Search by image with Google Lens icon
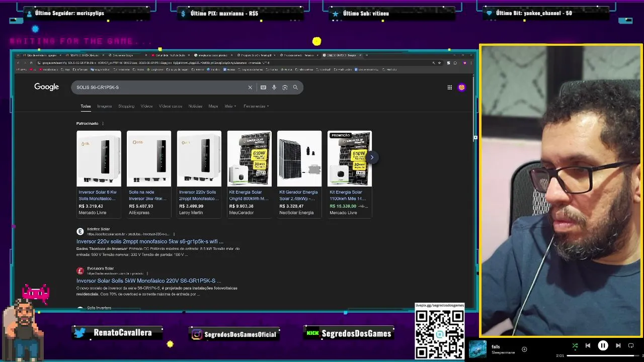The width and height of the screenshot is (644, 362). point(285,87)
